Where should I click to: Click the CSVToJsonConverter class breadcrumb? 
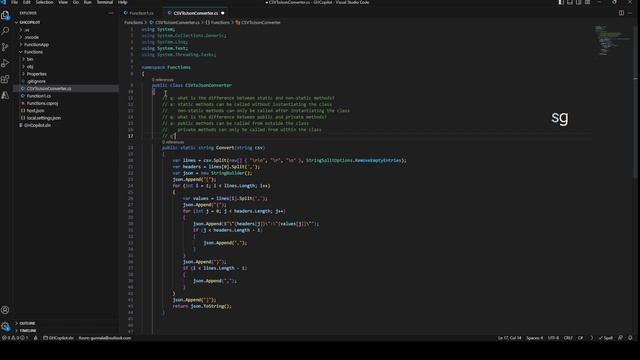point(260,22)
